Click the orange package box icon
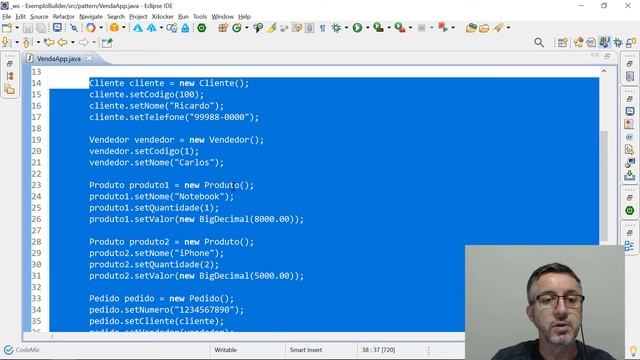Image resolution: width=640 pixels, height=360 pixels. pos(114,28)
